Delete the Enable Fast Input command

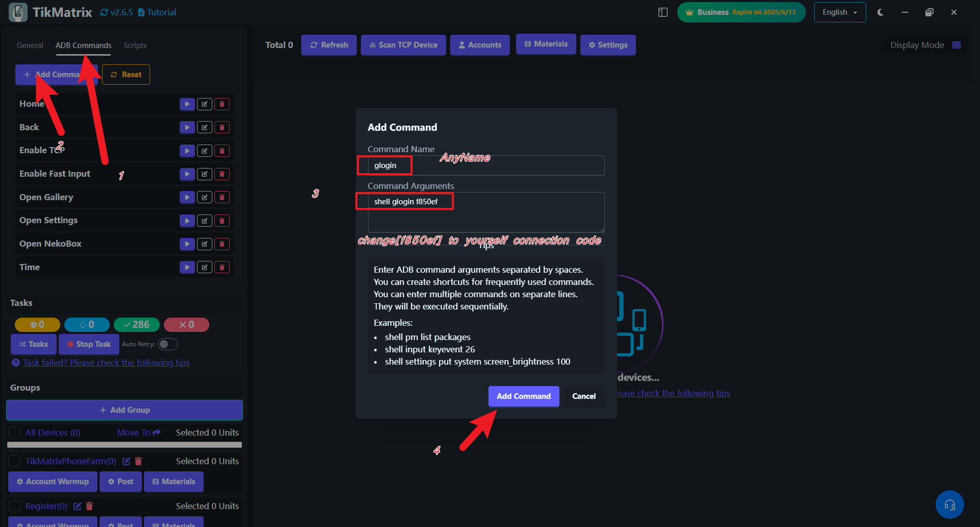(x=222, y=174)
